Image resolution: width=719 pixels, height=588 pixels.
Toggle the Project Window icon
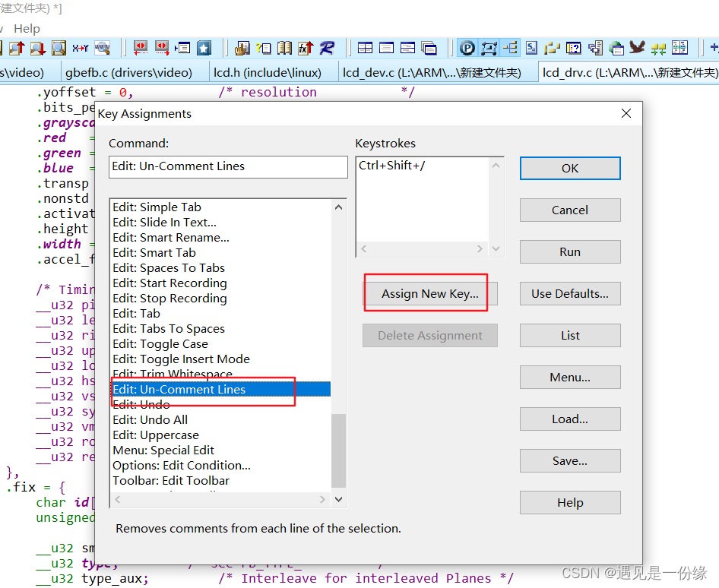pyautogui.click(x=466, y=47)
